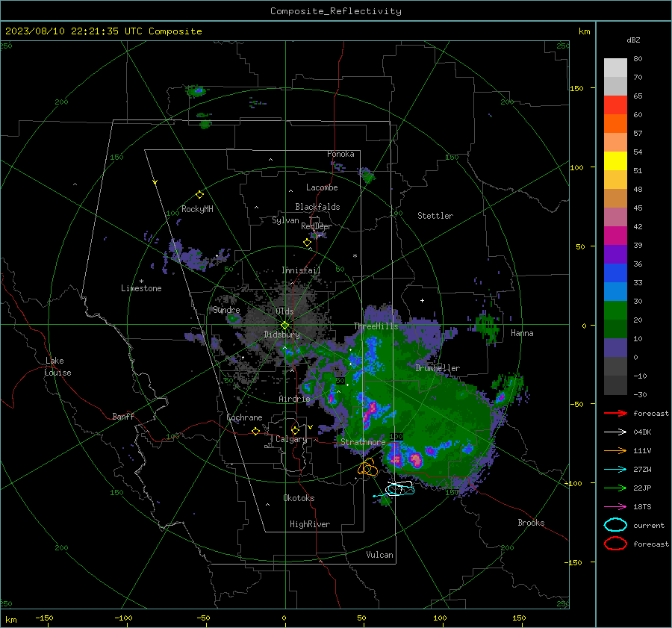Click the Airdrie city label

point(294,399)
